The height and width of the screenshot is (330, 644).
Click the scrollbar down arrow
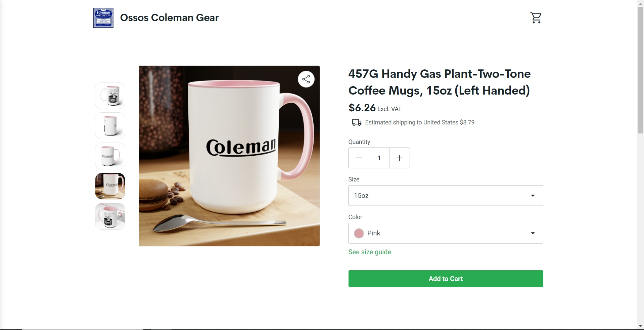[640, 326]
